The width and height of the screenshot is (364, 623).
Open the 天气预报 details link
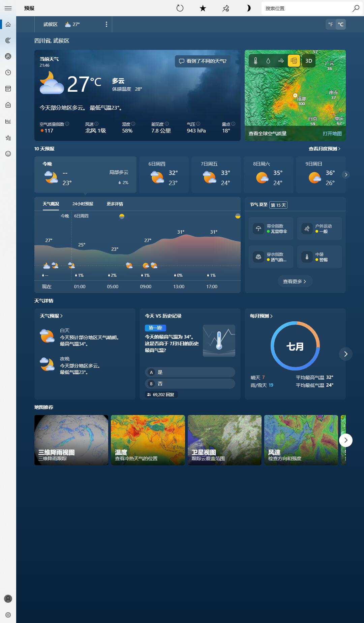pos(51,316)
